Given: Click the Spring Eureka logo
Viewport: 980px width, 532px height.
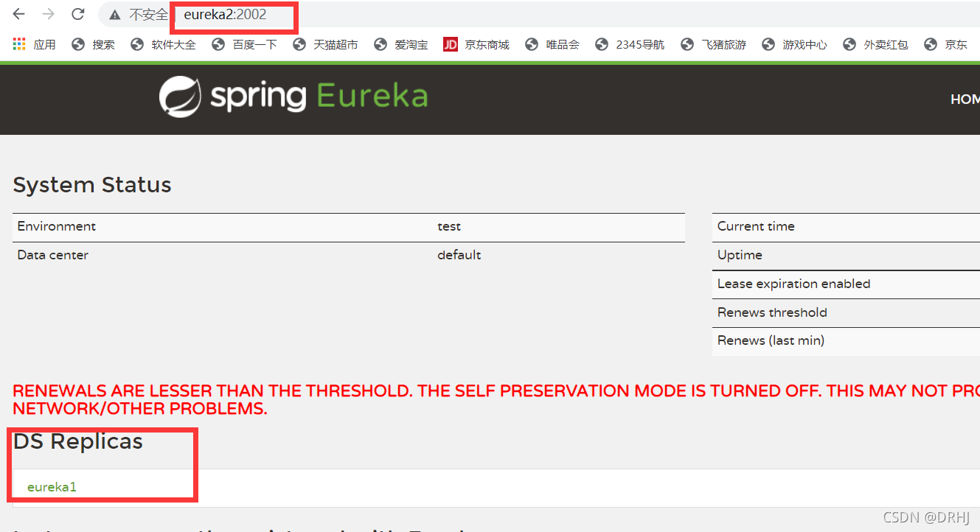Looking at the screenshot, I should [293, 98].
